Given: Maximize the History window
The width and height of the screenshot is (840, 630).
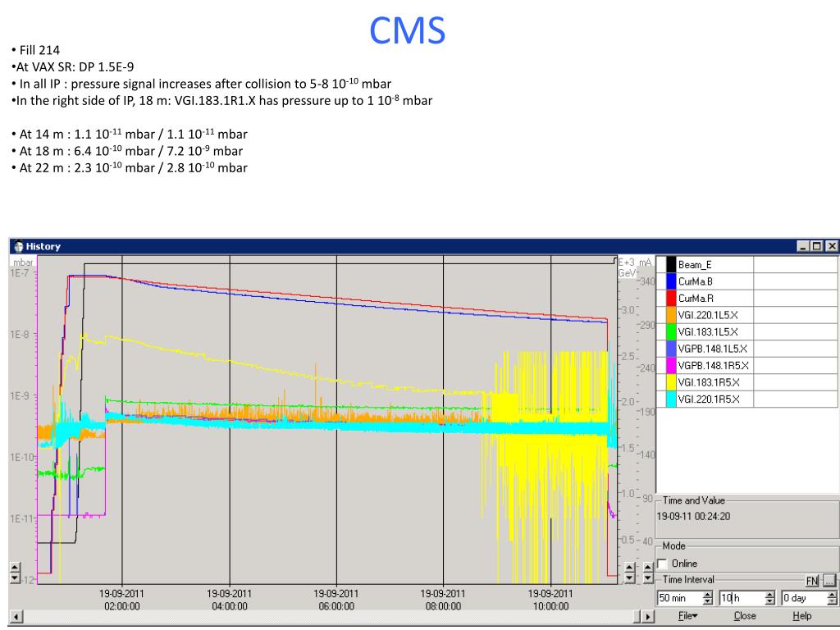Looking at the screenshot, I should pos(816,246).
